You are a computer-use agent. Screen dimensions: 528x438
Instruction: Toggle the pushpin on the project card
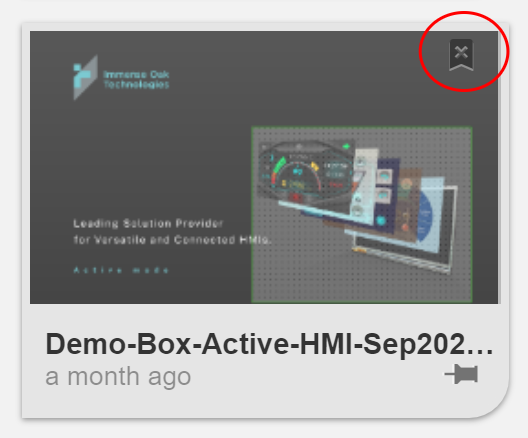(x=461, y=374)
